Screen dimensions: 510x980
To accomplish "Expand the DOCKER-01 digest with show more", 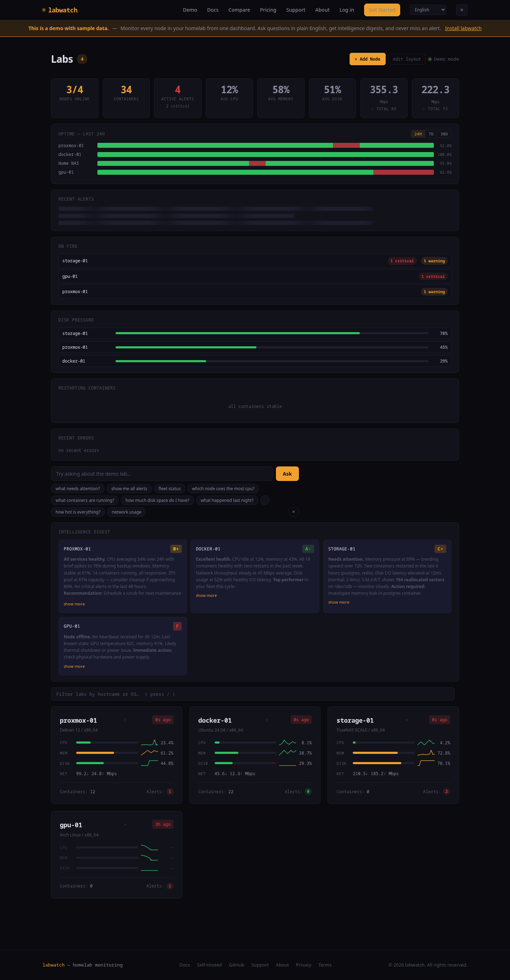I will pyautogui.click(x=206, y=595).
